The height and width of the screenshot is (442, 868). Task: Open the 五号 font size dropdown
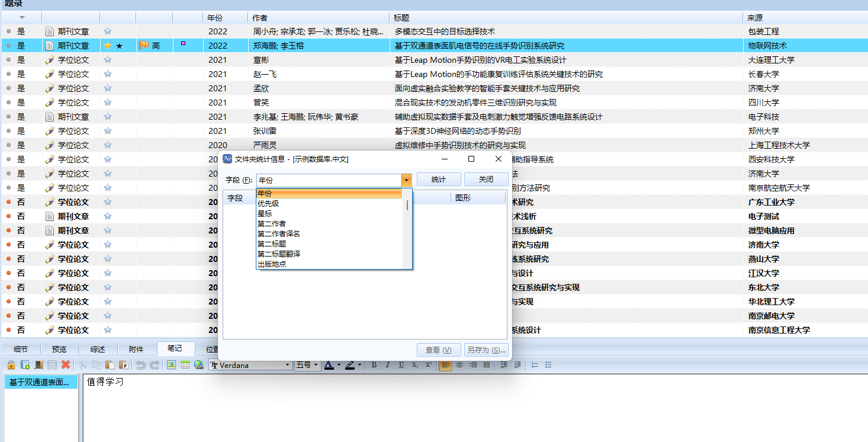(316, 366)
